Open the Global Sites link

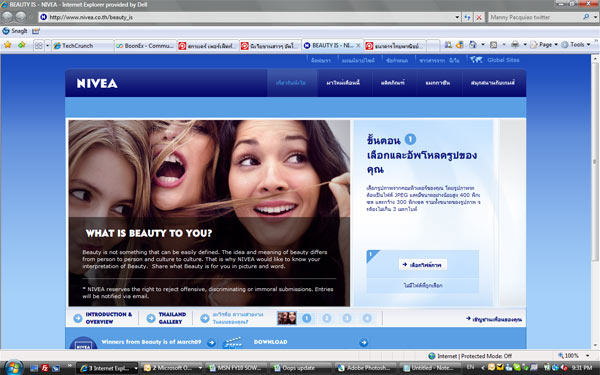pyautogui.click(x=503, y=60)
